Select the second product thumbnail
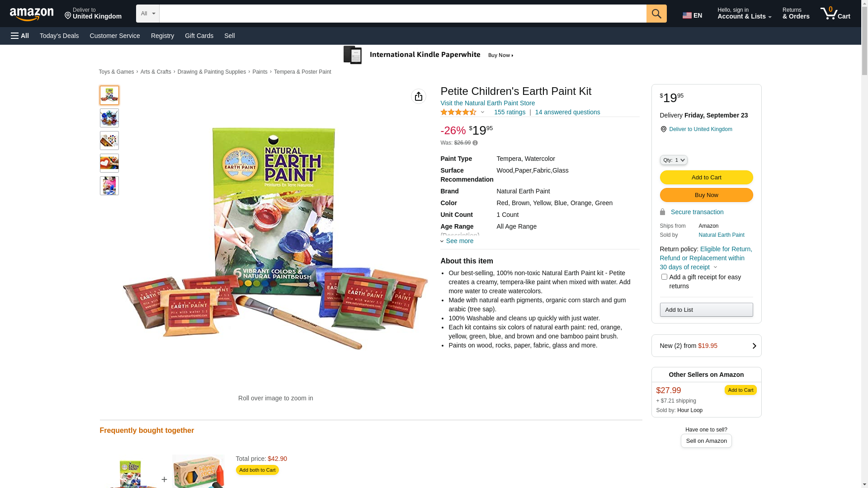Viewport: 868px width, 488px height. [x=109, y=118]
